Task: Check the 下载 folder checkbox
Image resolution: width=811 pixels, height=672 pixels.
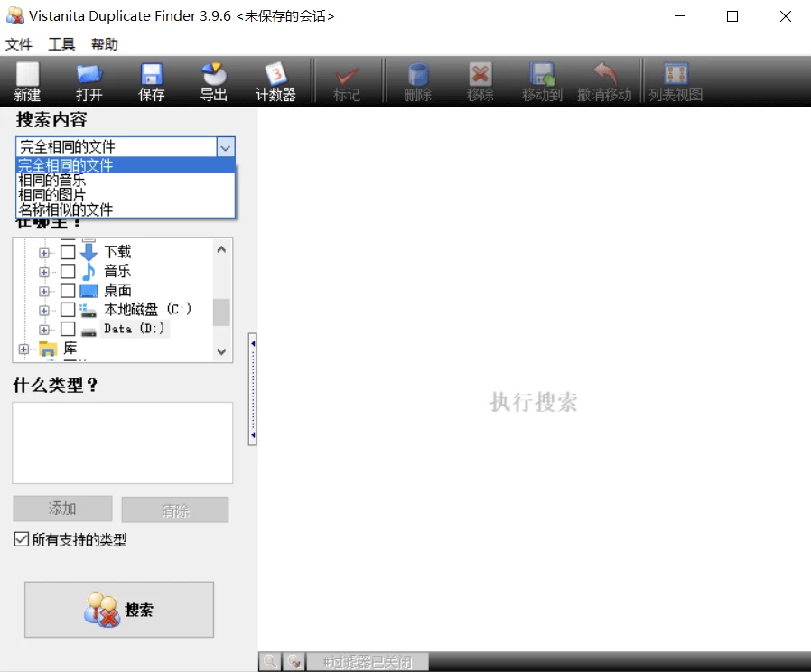Action: (68, 252)
